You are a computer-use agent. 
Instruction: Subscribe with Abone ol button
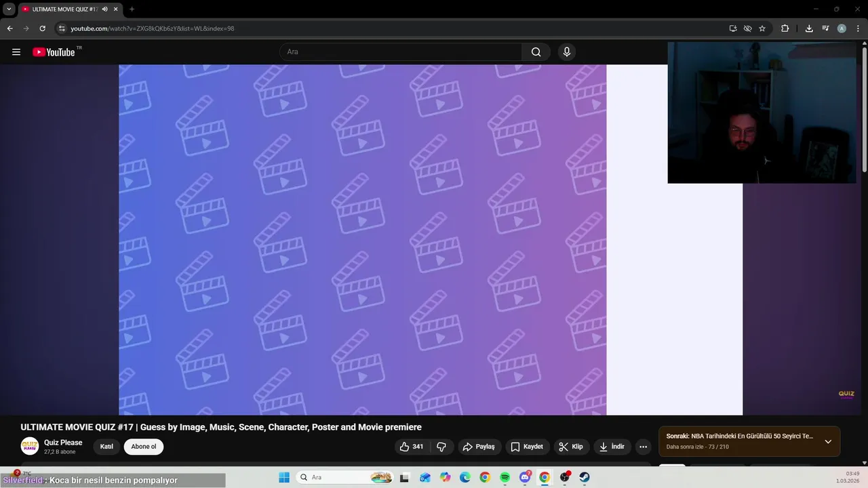pyautogui.click(x=144, y=447)
